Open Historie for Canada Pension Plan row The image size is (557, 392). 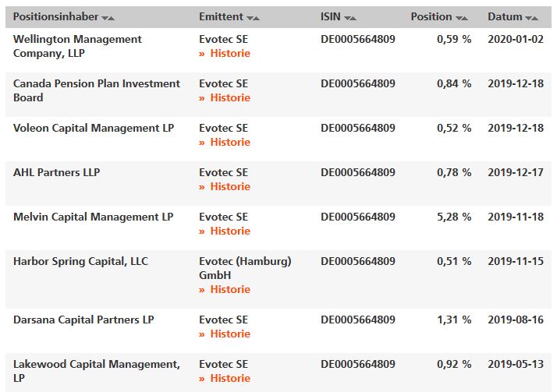229,98
